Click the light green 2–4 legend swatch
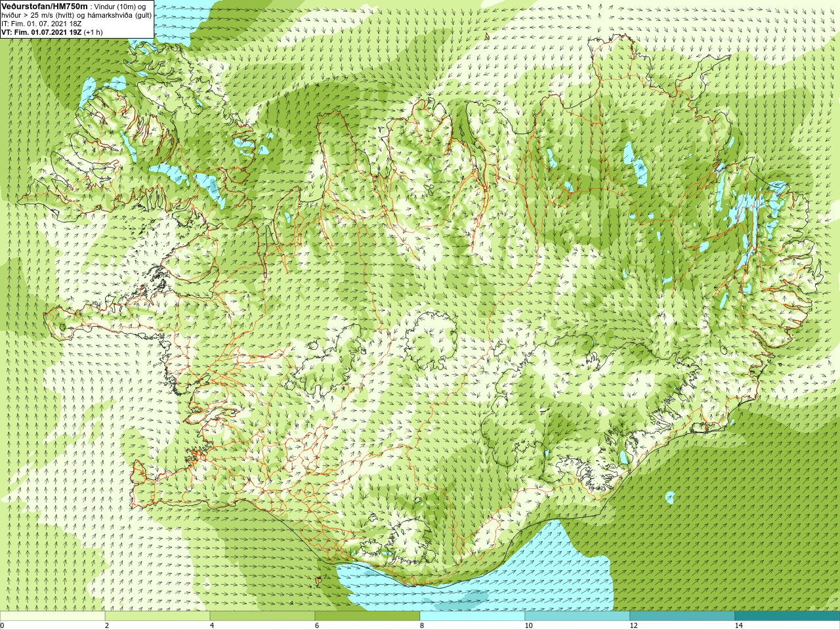The height and width of the screenshot is (630, 840). [x=157, y=616]
